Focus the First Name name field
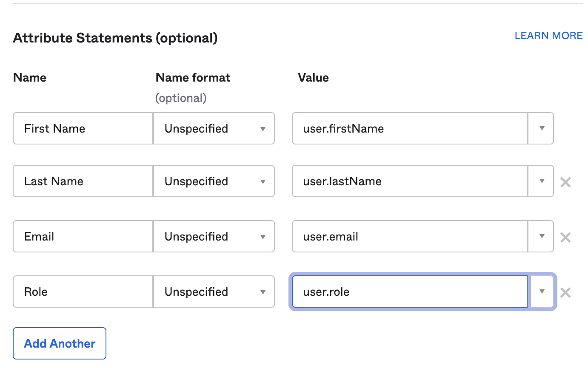The image size is (588, 368). (x=83, y=128)
